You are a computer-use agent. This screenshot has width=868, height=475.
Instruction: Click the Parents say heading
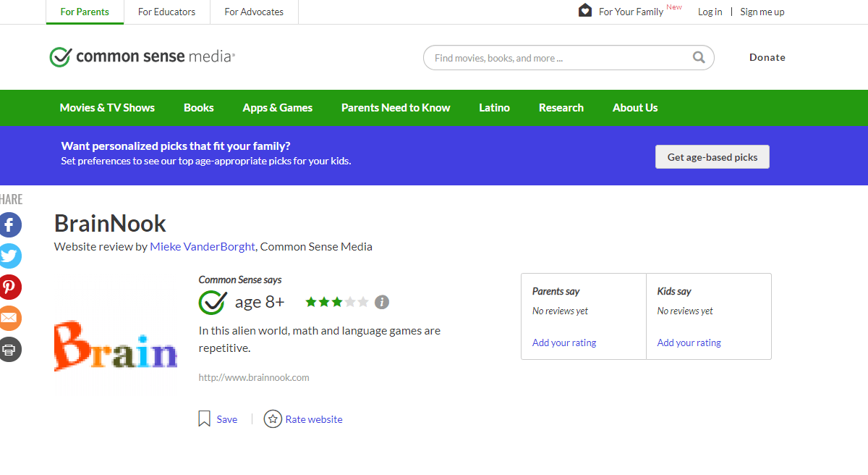coord(556,291)
